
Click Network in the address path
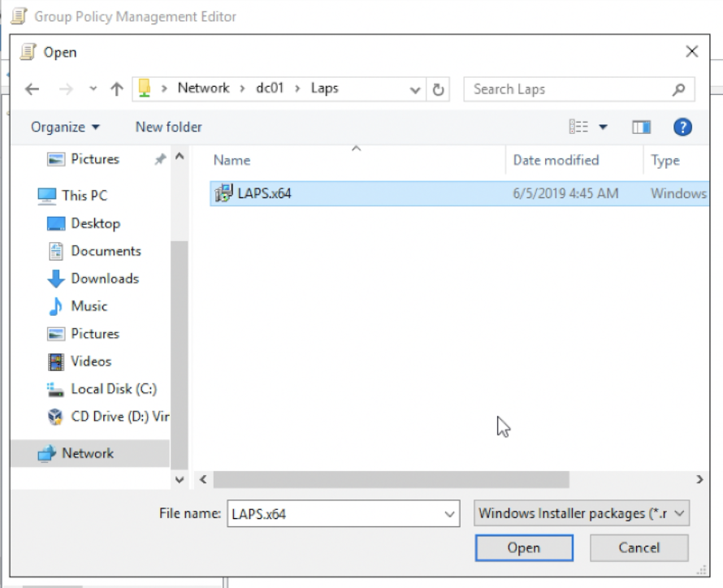[x=203, y=88]
